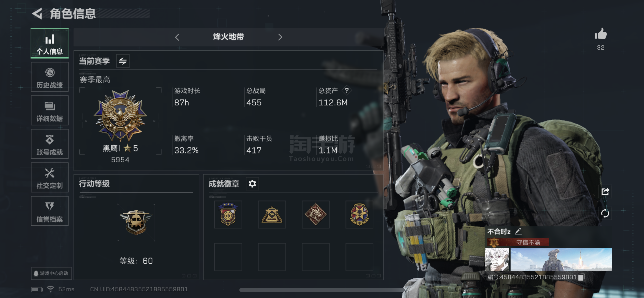Open the 社交定制 tab
The height and width of the screenshot is (298, 644).
tap(50, 178)
